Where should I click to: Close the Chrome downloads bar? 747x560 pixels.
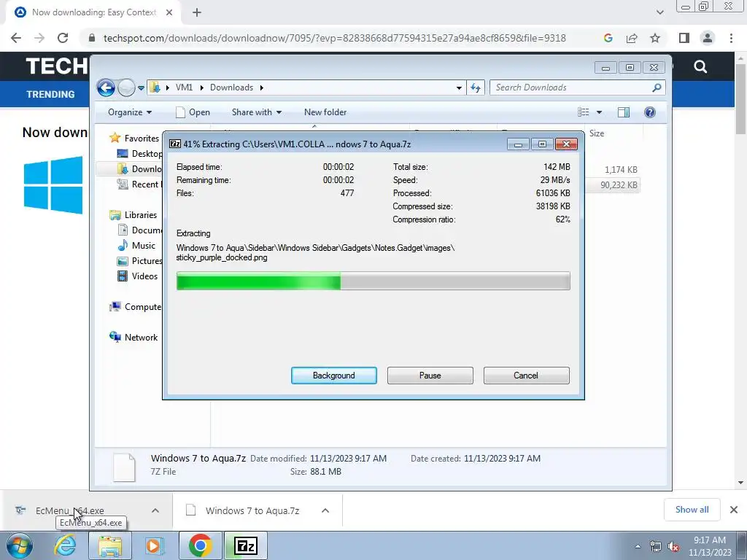(x=734, y=510)
